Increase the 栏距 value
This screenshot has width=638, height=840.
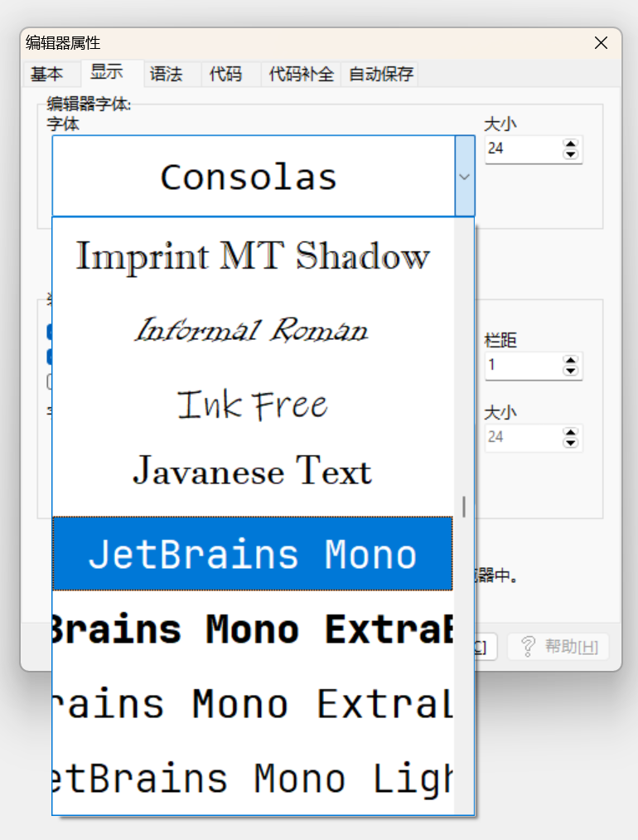tap(571, 360)
